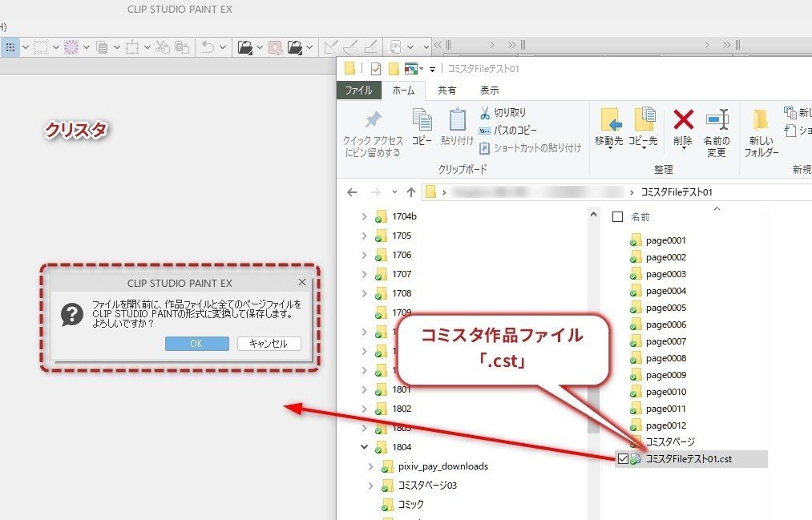Click the undo arrow icon in Clip Studio toolbar
The width and height of the screenshot is (812, 520).
tap(208, 47)
